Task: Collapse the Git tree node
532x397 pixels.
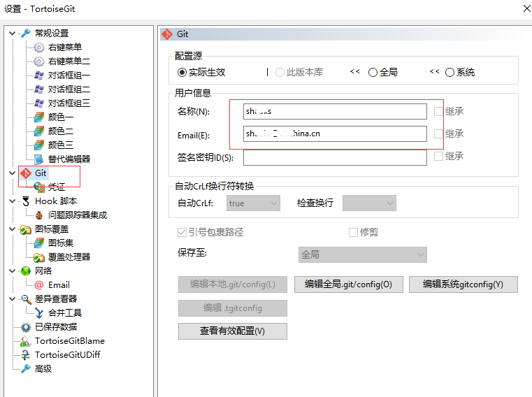Action: click(12, 173)
